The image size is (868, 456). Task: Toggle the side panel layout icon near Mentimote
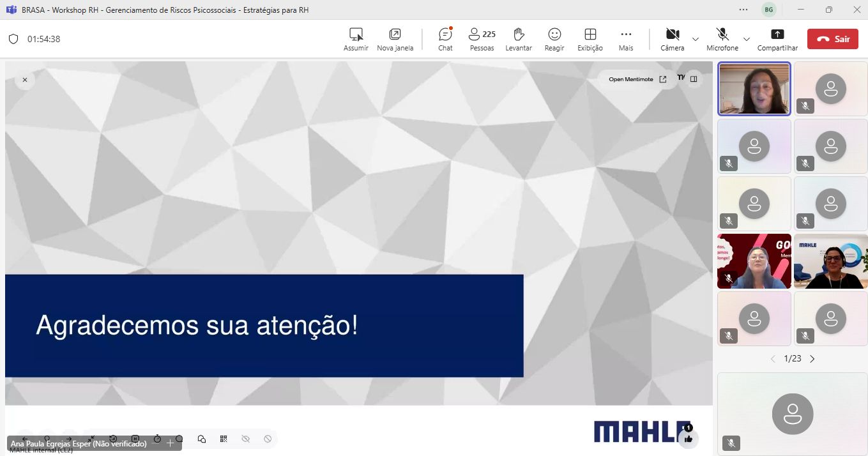tap(694, 79)
